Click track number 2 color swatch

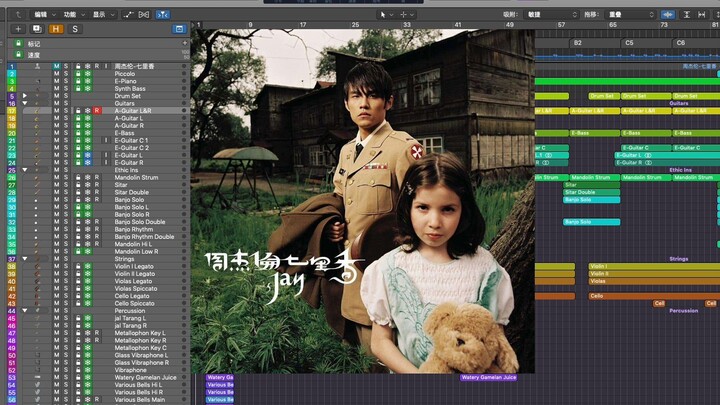click(12, 73)
